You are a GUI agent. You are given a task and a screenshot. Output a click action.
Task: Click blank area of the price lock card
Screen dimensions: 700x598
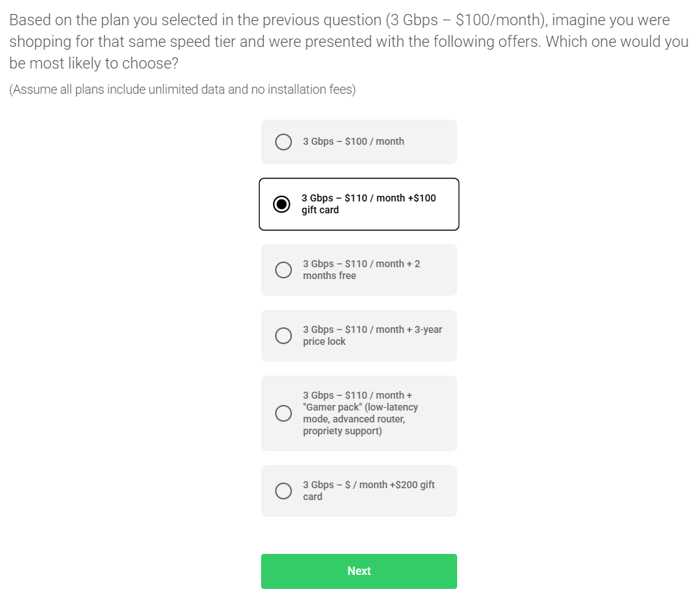[402, 353]
